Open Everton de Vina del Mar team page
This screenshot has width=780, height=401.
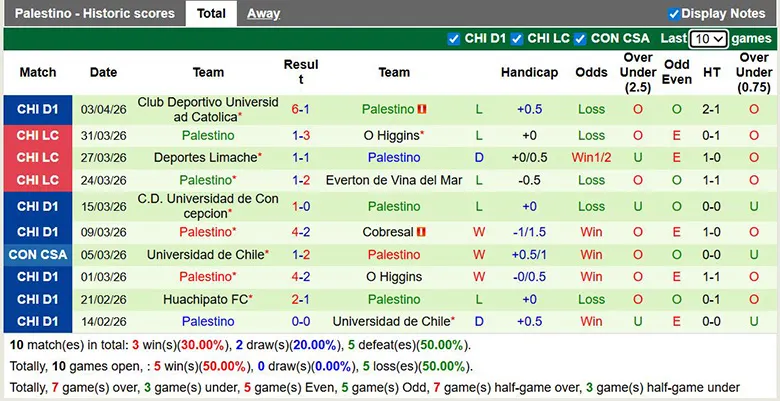click(394, 180)
